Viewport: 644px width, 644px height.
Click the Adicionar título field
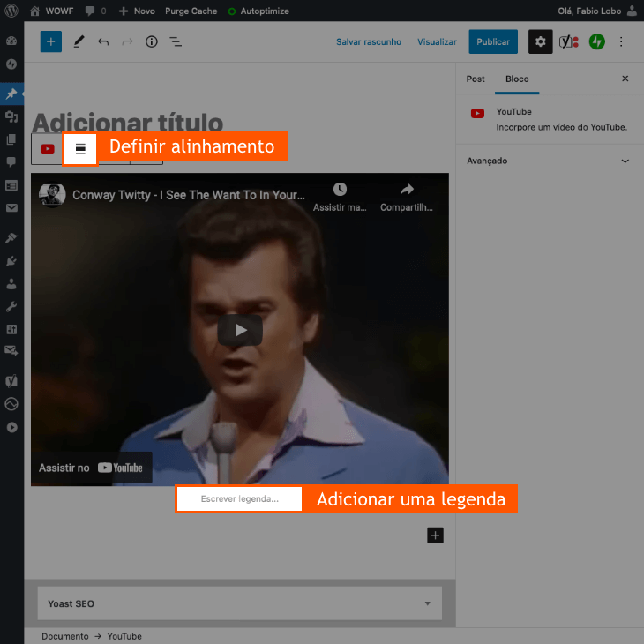click(127, 122)
